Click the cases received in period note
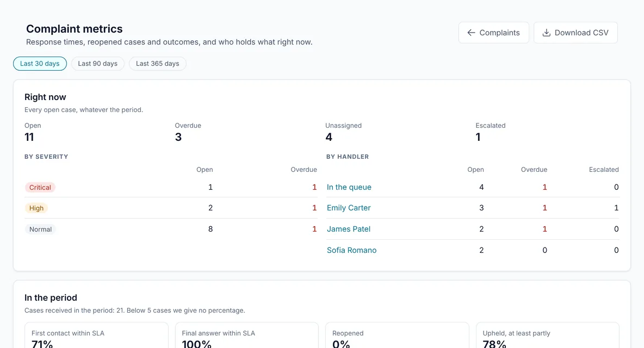This screenshot has width=644, height=348. click(x=135, y=310)
